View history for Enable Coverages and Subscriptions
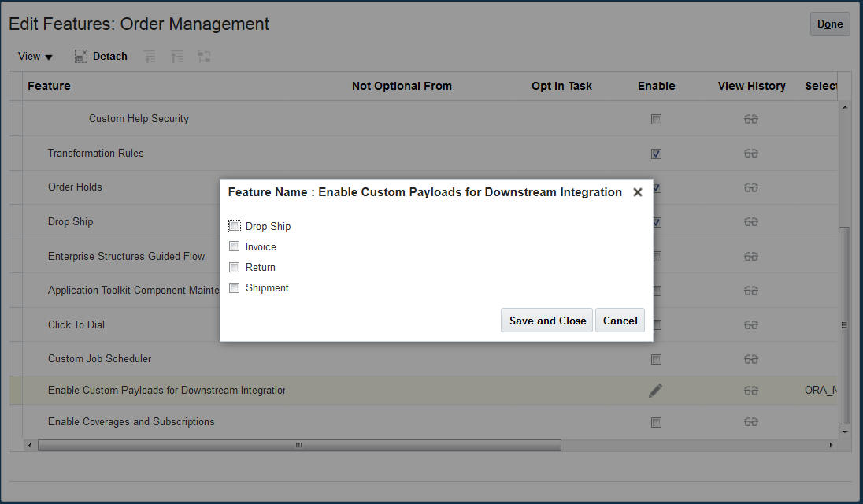 751,422
